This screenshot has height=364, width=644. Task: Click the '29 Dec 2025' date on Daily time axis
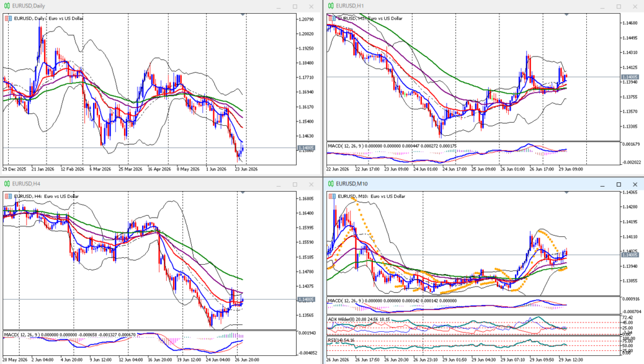point(14,169)
